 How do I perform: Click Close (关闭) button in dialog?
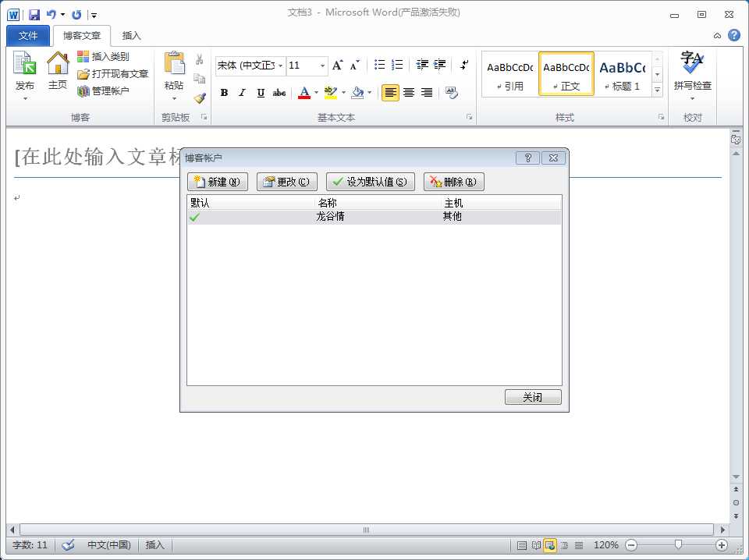(x=533, y=397)
